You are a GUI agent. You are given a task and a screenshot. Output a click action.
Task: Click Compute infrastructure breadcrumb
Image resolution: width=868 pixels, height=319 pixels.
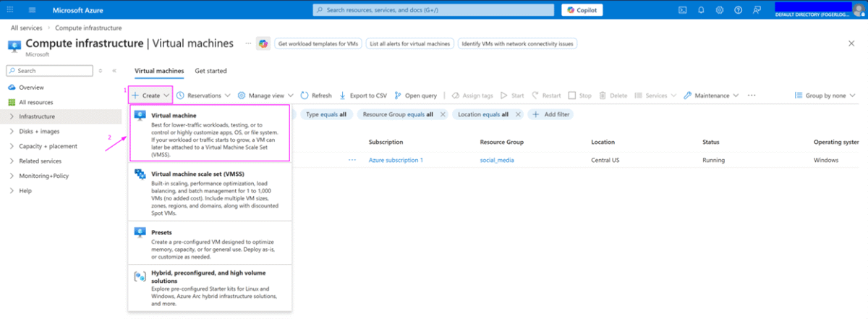[89, 27]
